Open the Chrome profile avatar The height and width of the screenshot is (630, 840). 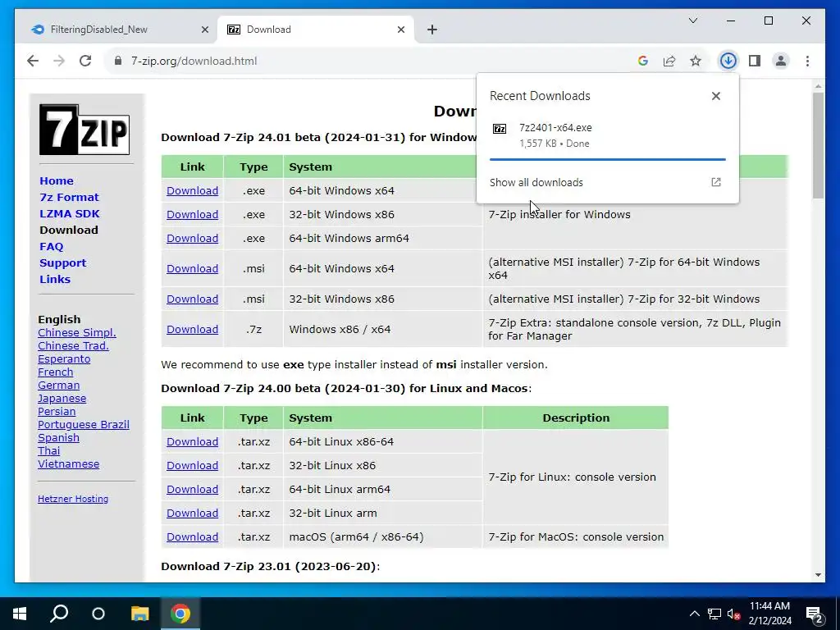[x=781, y=61]
